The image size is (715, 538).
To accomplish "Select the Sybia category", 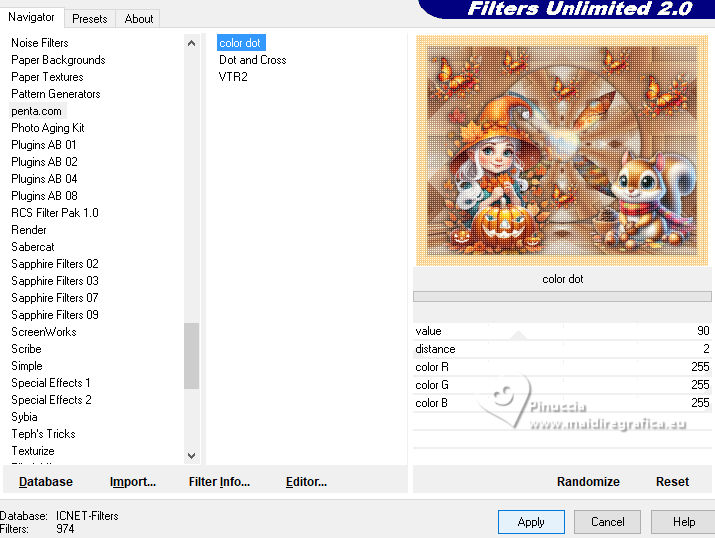I will point(24,417).
